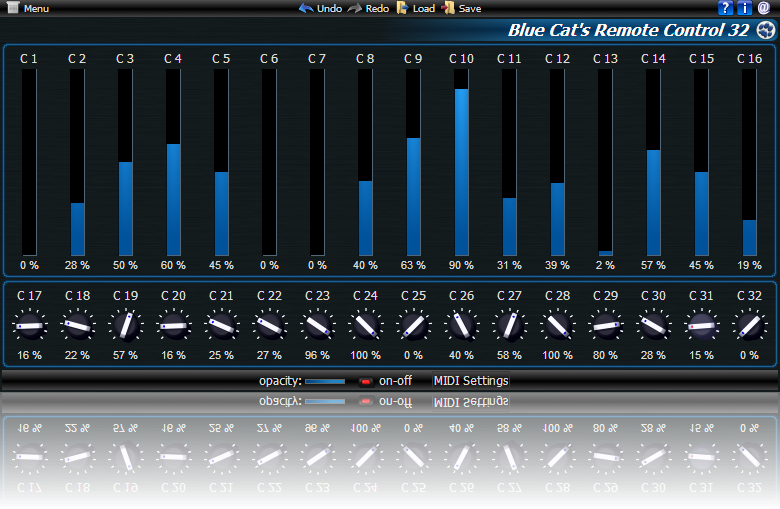Click the 2 % value under C 13
This screenshot has height=509, width=780.
[605, 265]
